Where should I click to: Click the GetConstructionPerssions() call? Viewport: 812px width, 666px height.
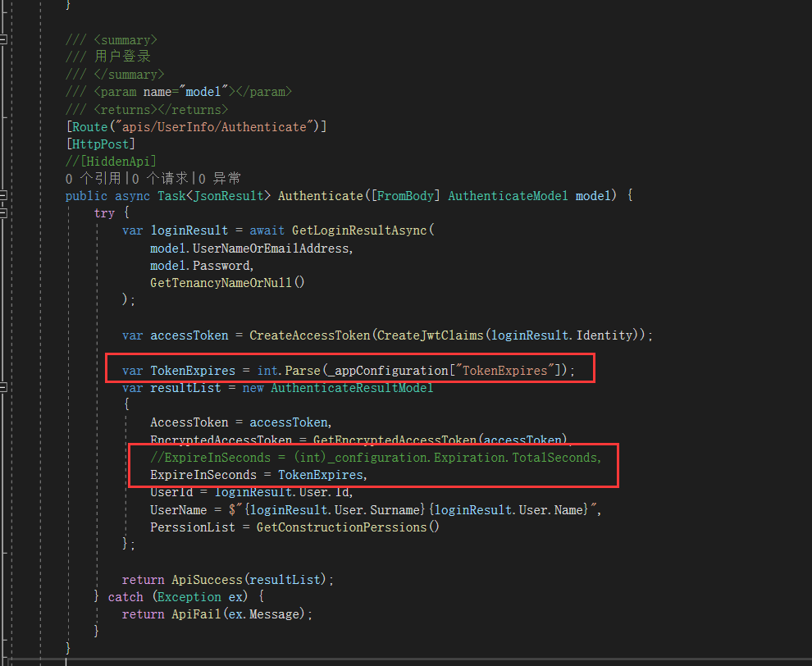(348, 527)
